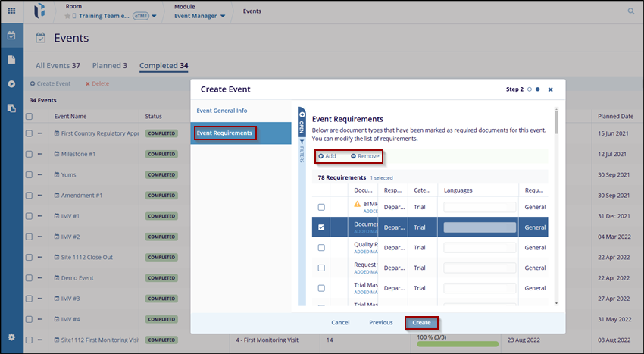This screenshot has height=354, width=644.
Task: Switch to the Planned events tab
Action: click(109, 66)
